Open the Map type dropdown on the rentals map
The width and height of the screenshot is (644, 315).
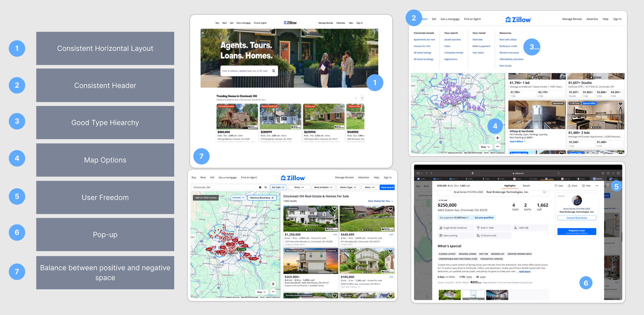(x=485, y=147)
